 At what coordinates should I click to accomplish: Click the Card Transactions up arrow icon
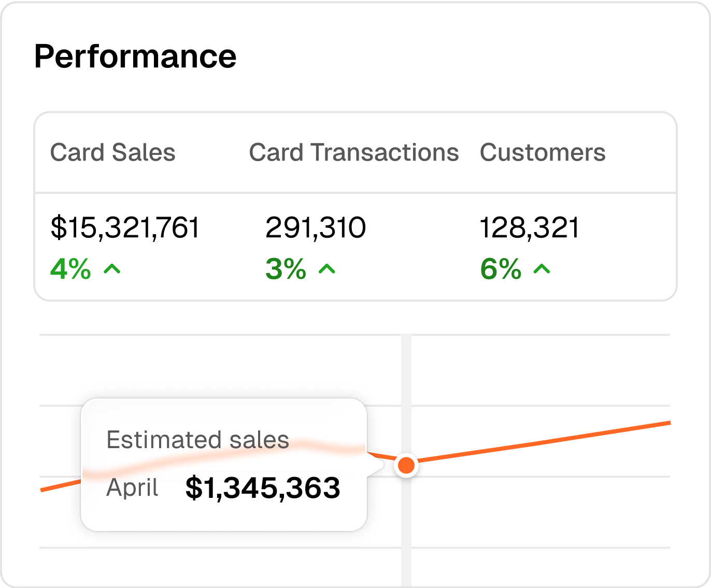click(327, 269)
